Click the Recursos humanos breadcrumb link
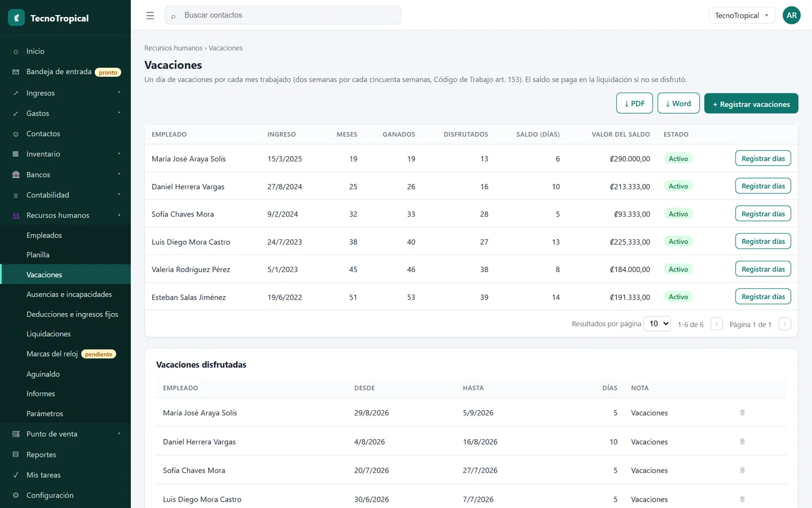This screenshot has width=812, height=508. 173,48
